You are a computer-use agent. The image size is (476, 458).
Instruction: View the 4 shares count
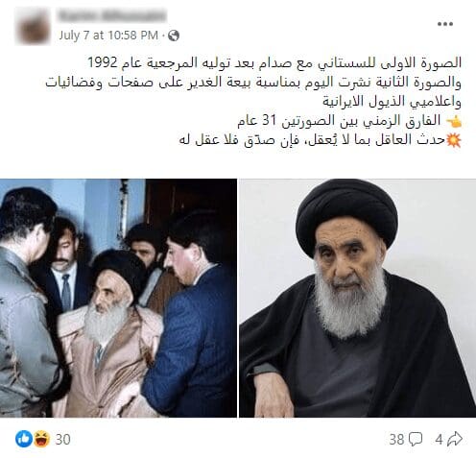(439, 439)
